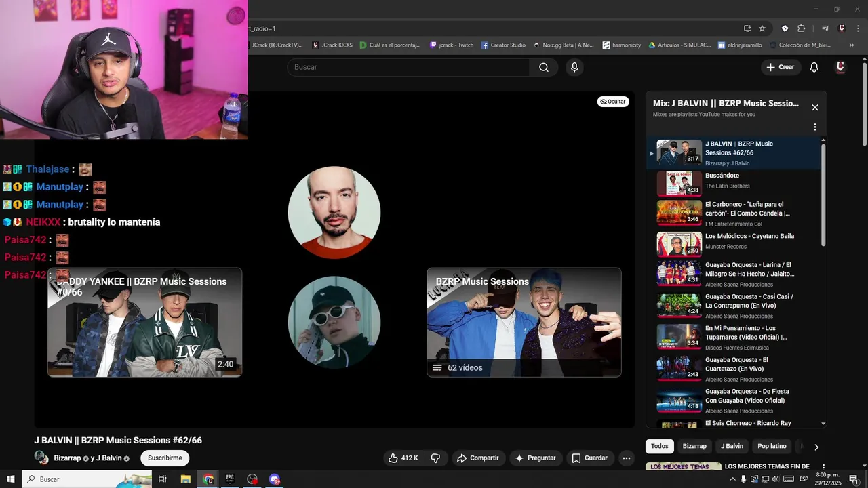This screenshot has width=868, height=488.
Task: Select the Bizarrap filter chip
Action: point(694,446)
